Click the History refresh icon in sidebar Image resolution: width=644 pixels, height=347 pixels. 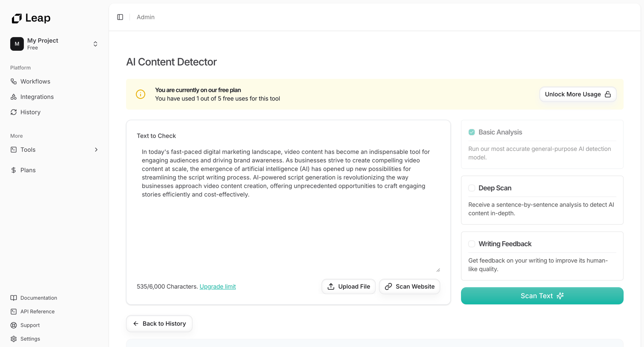tap(14, 112)
